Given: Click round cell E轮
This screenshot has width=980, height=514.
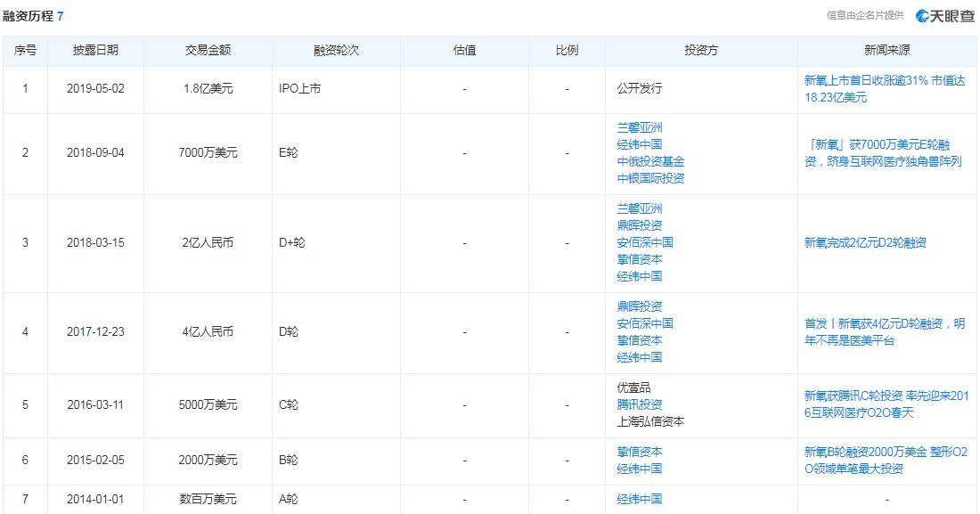Looking at the screenshot, I should (288, 152).
